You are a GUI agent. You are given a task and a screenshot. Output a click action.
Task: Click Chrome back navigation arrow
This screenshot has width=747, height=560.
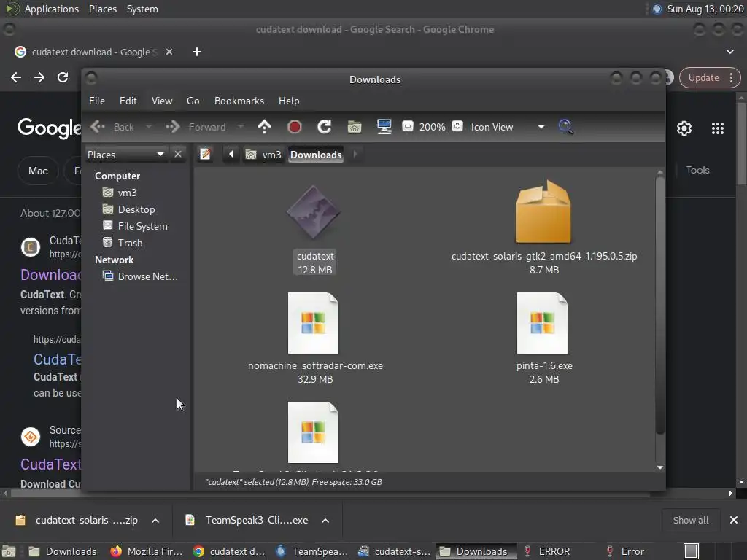point(16,77)
